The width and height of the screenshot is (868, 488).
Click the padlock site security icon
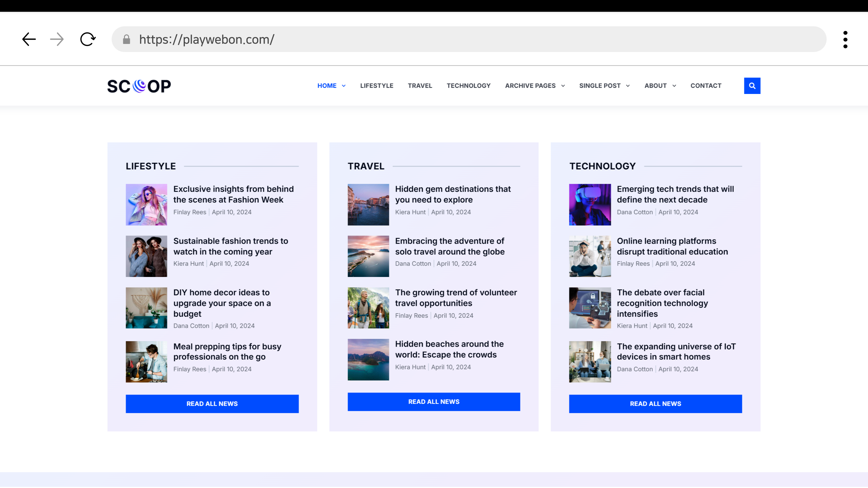[x=126, y=39]
